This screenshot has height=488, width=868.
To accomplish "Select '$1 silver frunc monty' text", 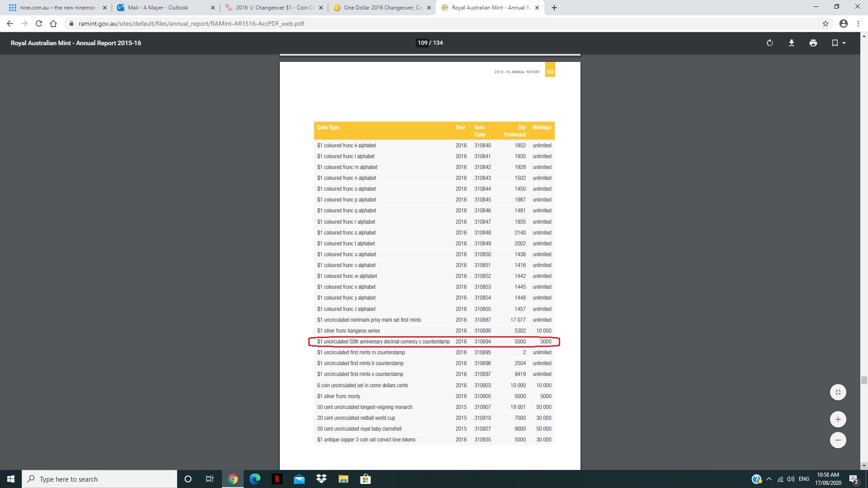I will click(x=339, y=396).
